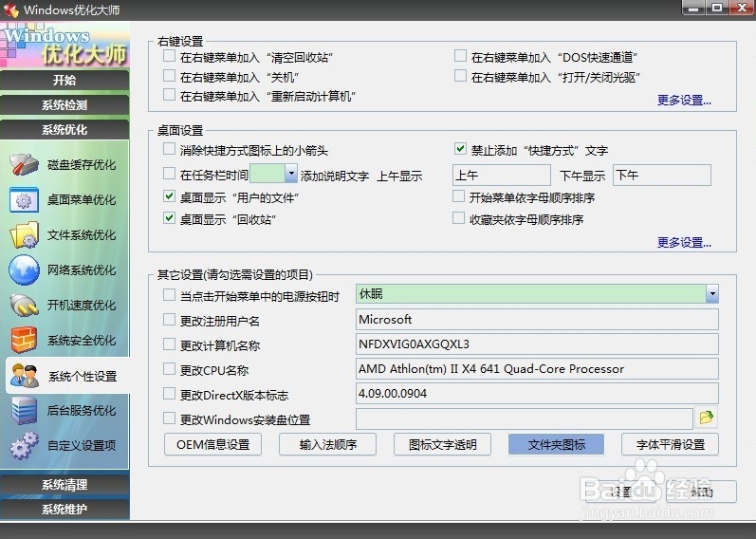This screenshot has width=756, height=539.
Task: Select 系统个性设置 users icon
Action: point(24,376)
